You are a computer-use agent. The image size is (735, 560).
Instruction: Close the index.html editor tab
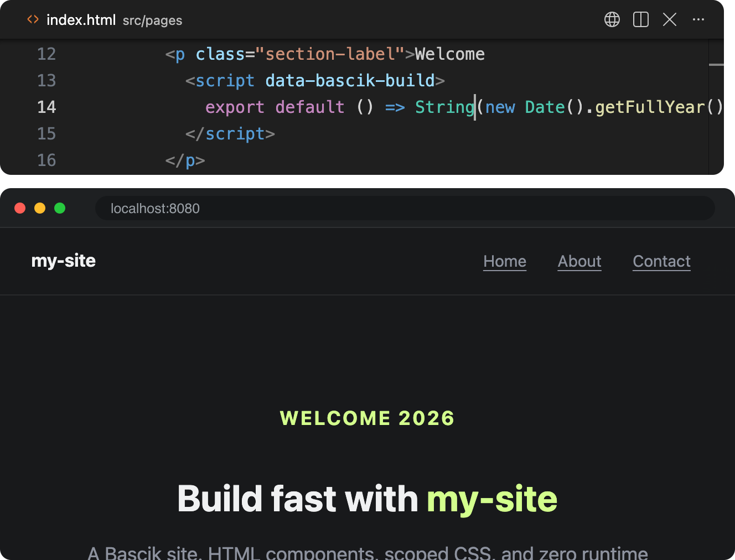tap(670, 19)
